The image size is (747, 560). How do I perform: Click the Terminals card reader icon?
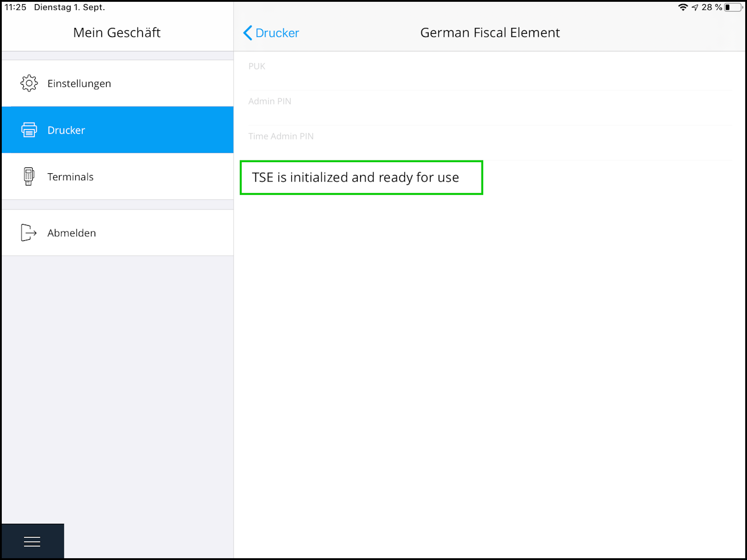click(29, 176)
